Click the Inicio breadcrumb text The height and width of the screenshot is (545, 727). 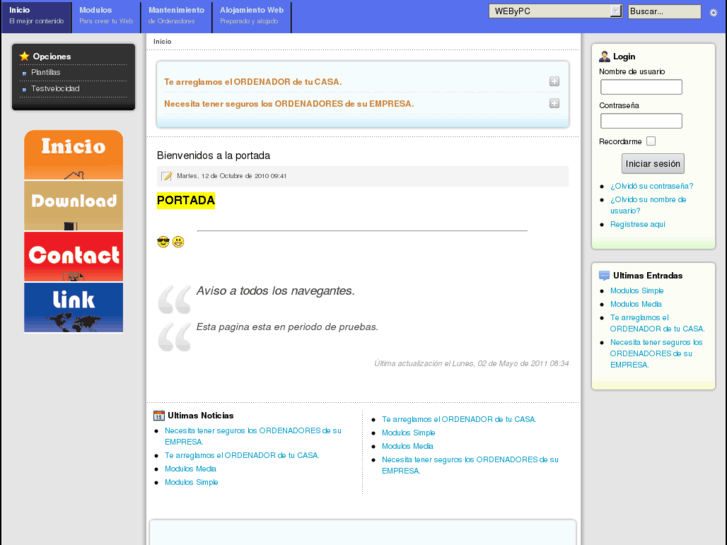click(x=162, y=41)
